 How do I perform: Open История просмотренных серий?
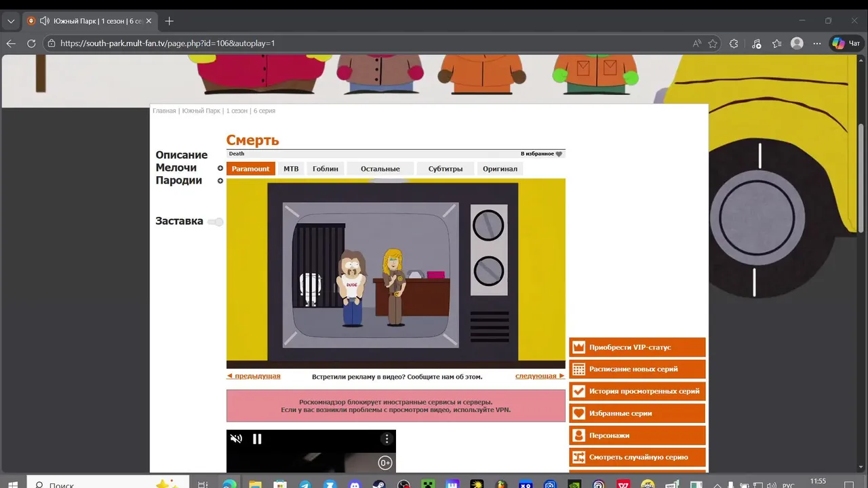[x=637, y=391]
